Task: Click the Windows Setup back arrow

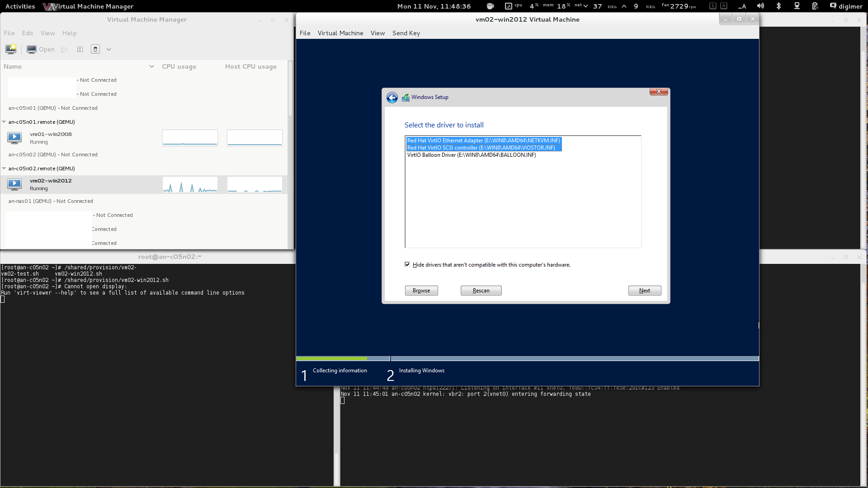Action: click(x=392, y=98)
